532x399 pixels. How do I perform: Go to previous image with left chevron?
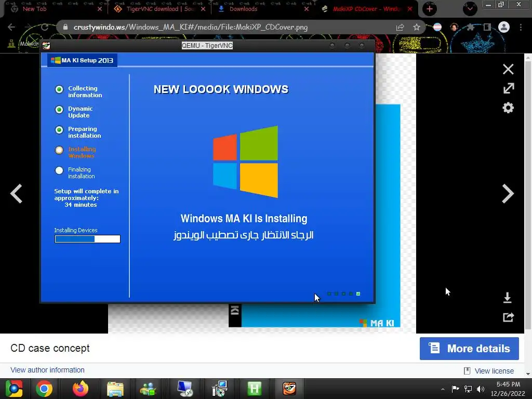tap(16, 194)
